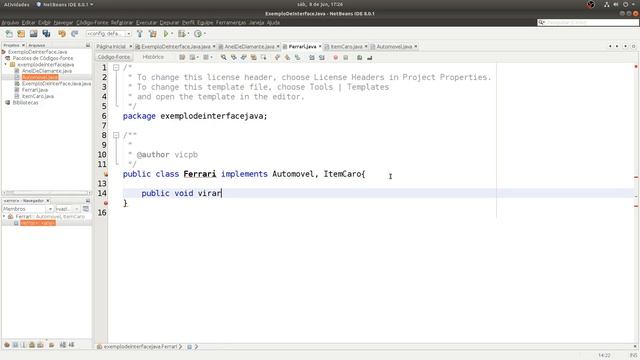Click the Find Selection magnifier icon
Viewport: 640px width, 360px height.
[223, 58]
